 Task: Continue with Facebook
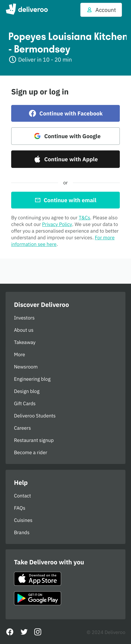point(65,113)
